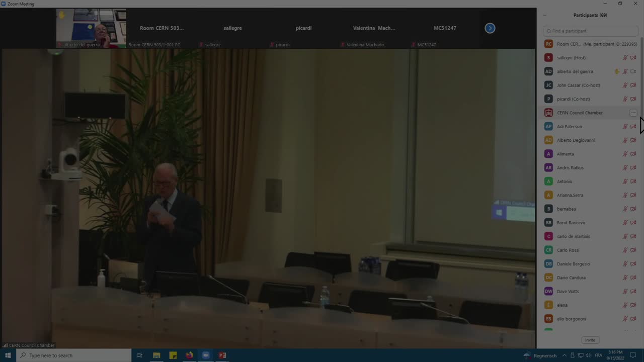Collapse the Participants panel using the top-left chevron
Screen dimensions: 644x362
pyautogui.click(x=544, y=15)
